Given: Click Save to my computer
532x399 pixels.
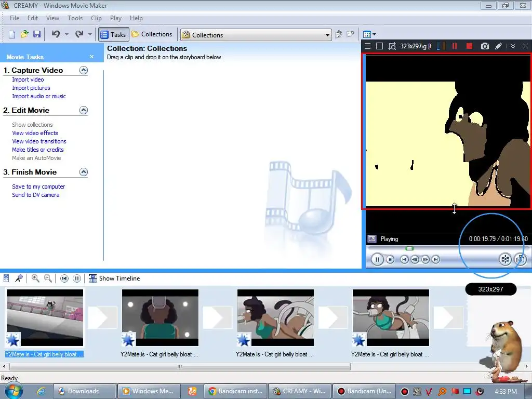Looking at the screenshot, I should 38,187.
